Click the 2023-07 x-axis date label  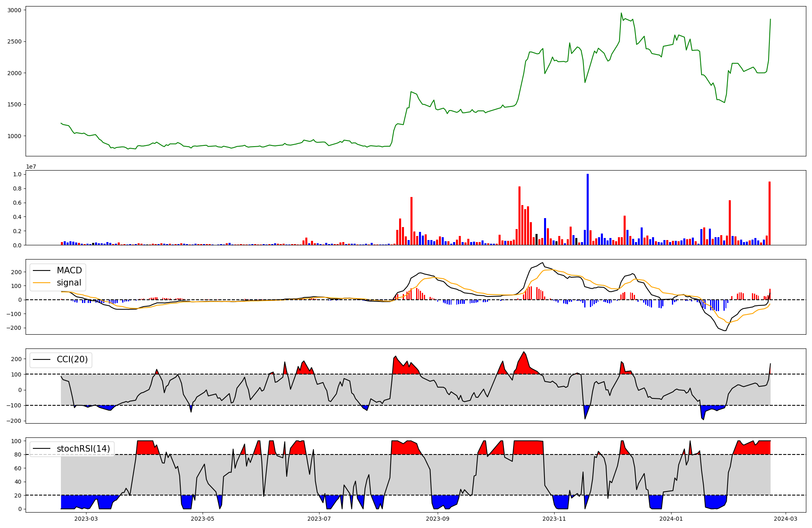tap(319, 519)
